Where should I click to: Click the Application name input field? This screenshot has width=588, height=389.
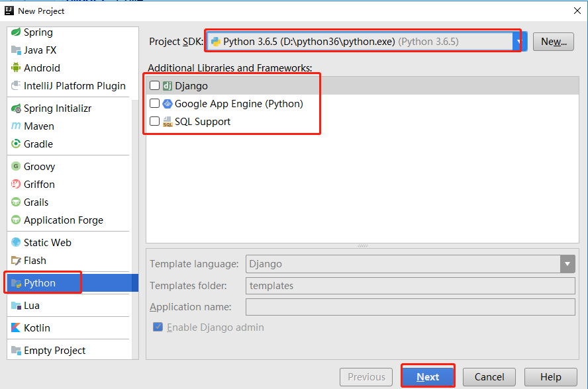coord(411,307)
